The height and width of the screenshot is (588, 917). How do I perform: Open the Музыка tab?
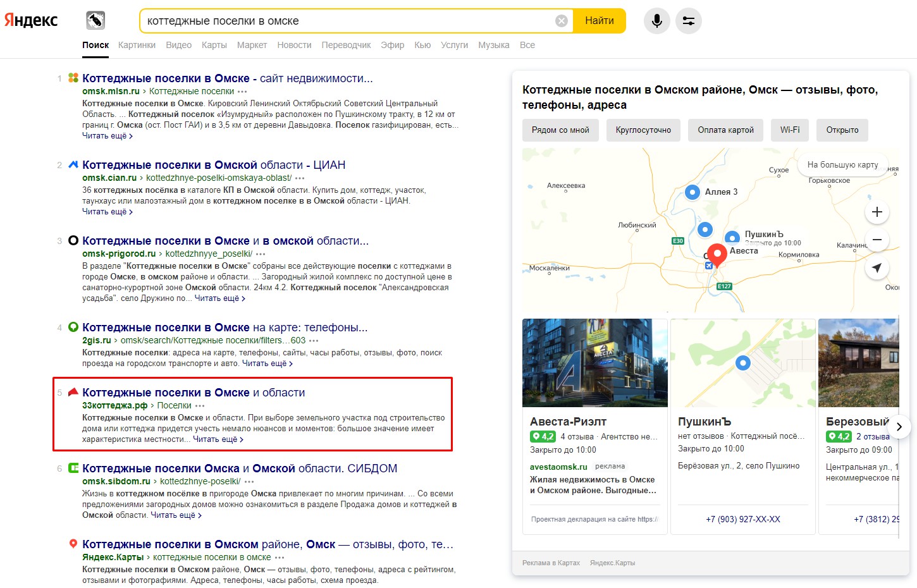493,45
